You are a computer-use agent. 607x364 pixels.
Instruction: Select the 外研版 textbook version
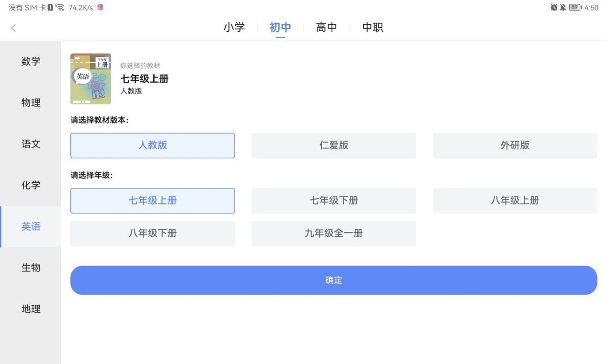(x=515, y=145)
